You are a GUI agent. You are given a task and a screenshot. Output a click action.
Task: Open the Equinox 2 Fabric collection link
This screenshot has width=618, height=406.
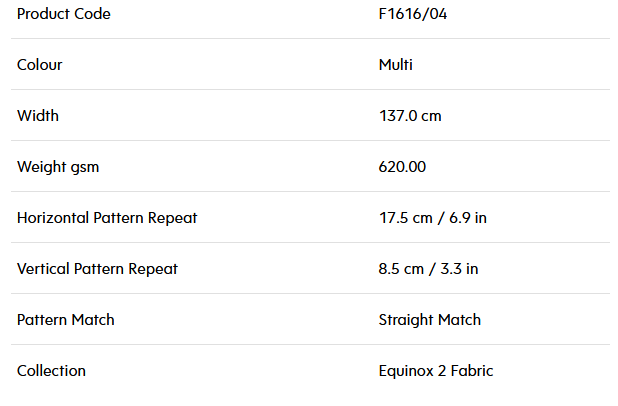coord(436,371)
